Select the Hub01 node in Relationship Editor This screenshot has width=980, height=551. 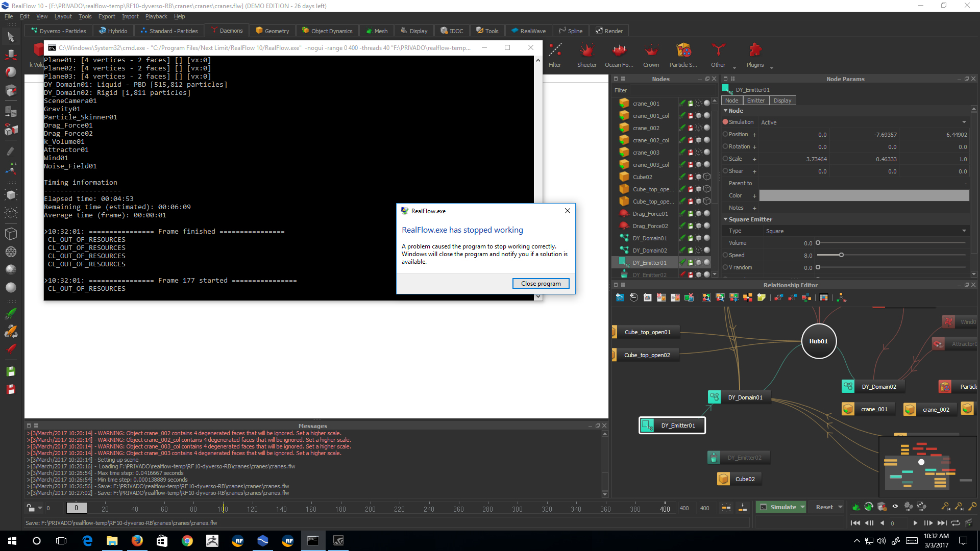click(819, 341)
